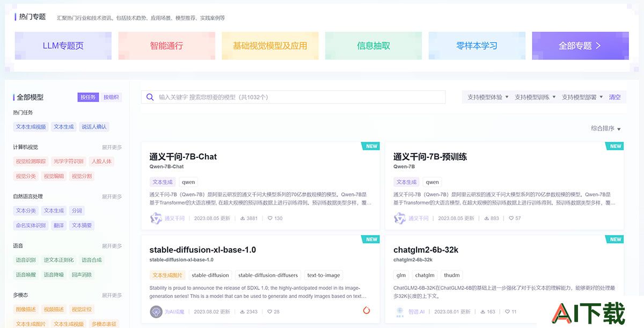This screenshot has width=644, height=328.
Task: Open the 通义千问-7B-Chat model title
Action: coord(183,157)
